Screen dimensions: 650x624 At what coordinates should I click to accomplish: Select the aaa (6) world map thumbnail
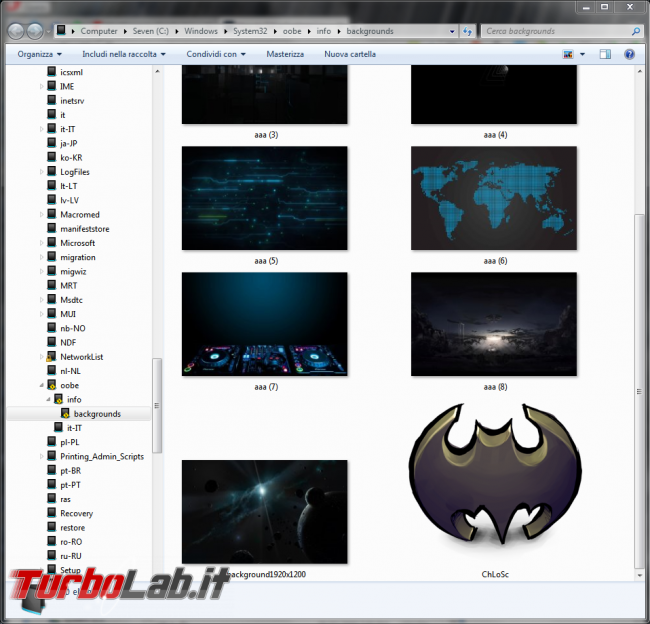coord(494,198)
